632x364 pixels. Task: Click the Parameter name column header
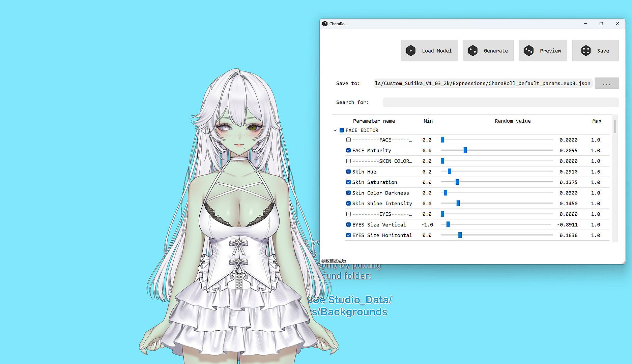[374, 121]
